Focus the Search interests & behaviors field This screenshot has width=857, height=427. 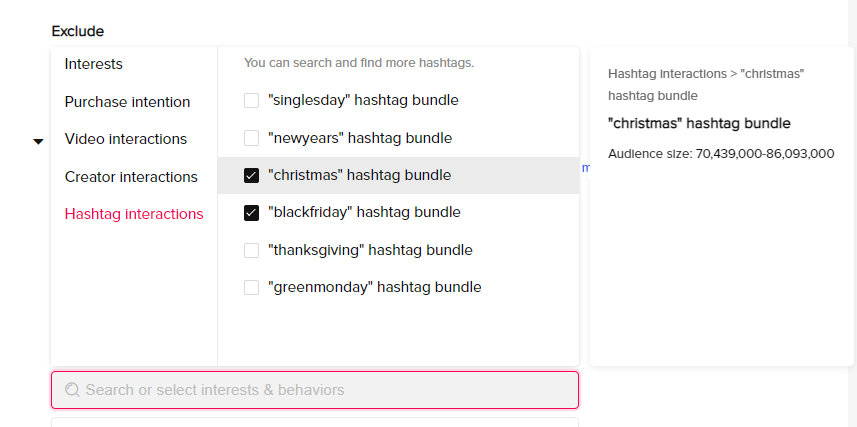(315, 390)
